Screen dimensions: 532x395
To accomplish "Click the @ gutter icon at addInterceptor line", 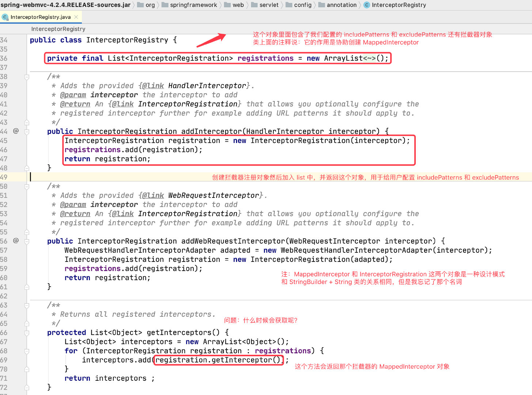I will (16, 131).
